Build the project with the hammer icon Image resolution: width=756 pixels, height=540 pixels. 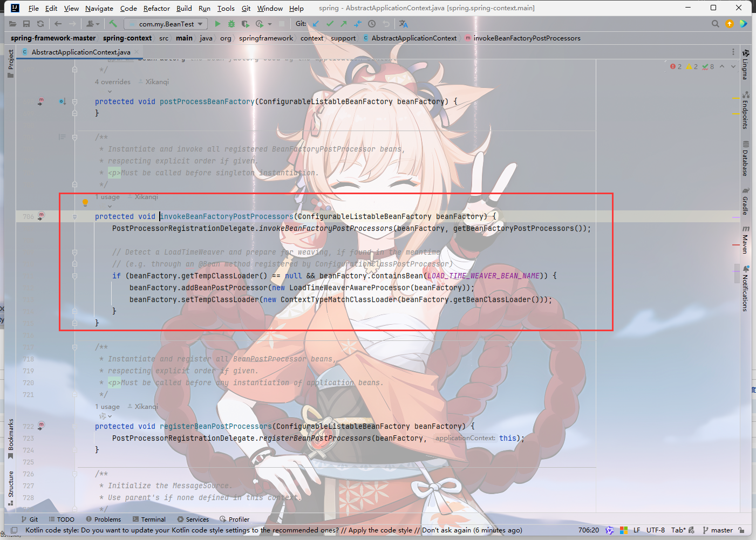(113, 24)
